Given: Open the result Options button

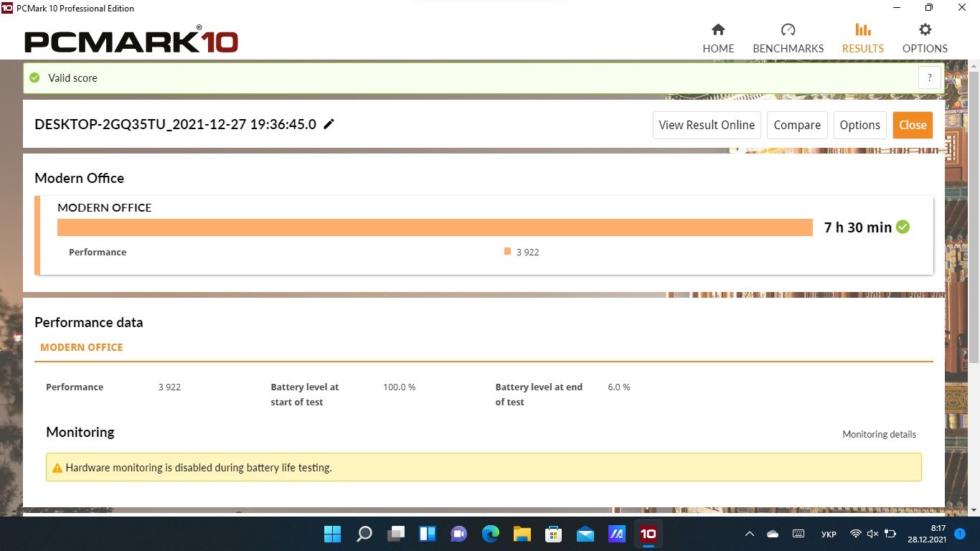Looking at the screenshot, I should tap(859, 125).
